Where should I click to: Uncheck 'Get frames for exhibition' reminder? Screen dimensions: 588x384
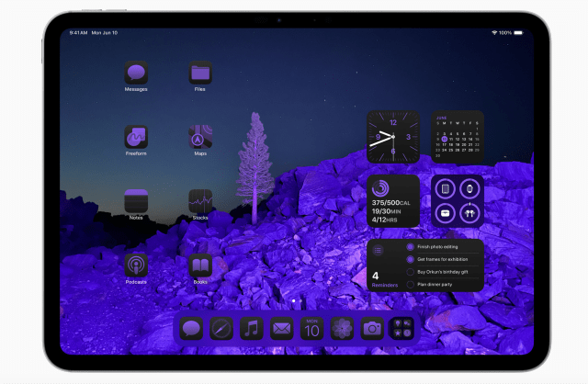(x=411, y=259)
